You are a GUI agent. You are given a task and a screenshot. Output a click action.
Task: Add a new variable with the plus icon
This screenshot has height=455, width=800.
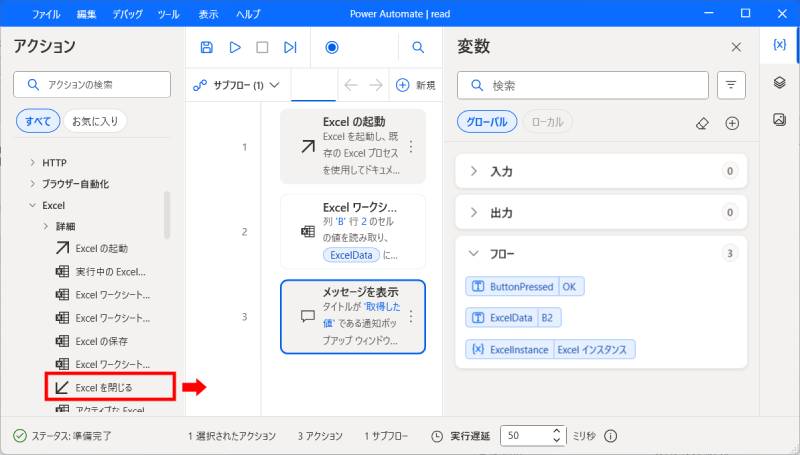pos(732,123)
